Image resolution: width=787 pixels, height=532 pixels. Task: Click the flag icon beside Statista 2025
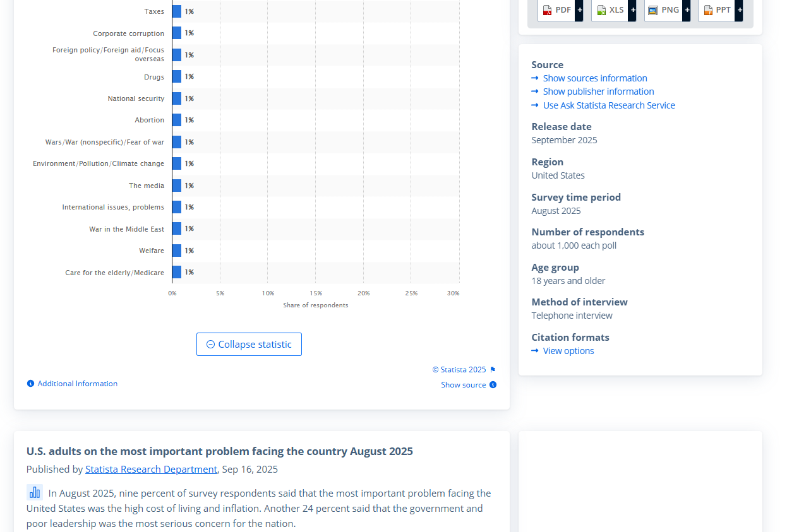pyautogui.click(x=493, y=370)
